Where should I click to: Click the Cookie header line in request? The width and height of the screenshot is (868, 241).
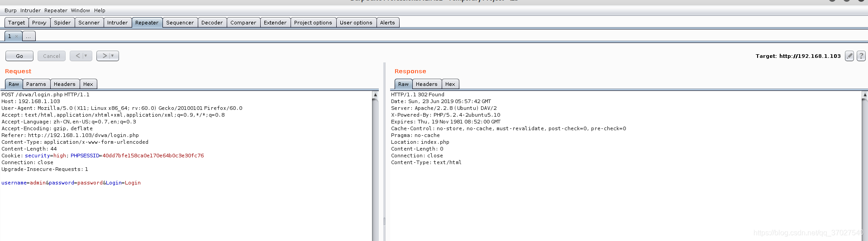(103, 156)
